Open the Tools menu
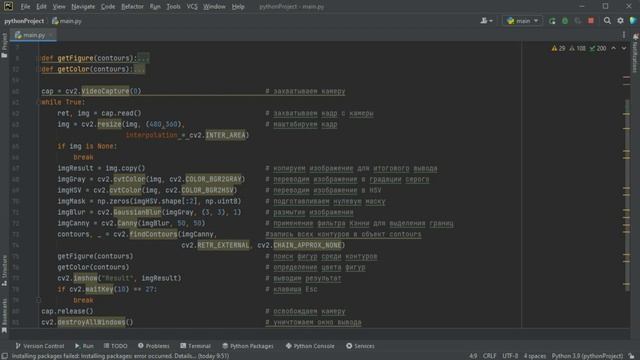 [173, 7]
